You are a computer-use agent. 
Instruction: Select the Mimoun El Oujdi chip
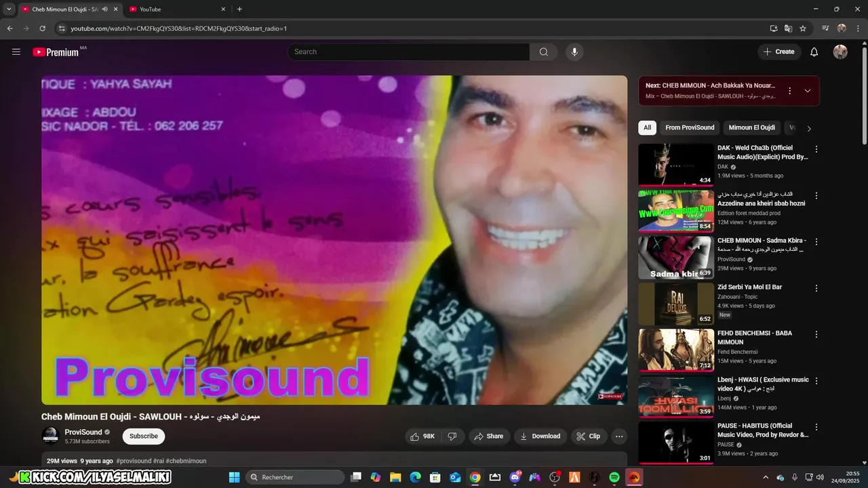[751, 127]
